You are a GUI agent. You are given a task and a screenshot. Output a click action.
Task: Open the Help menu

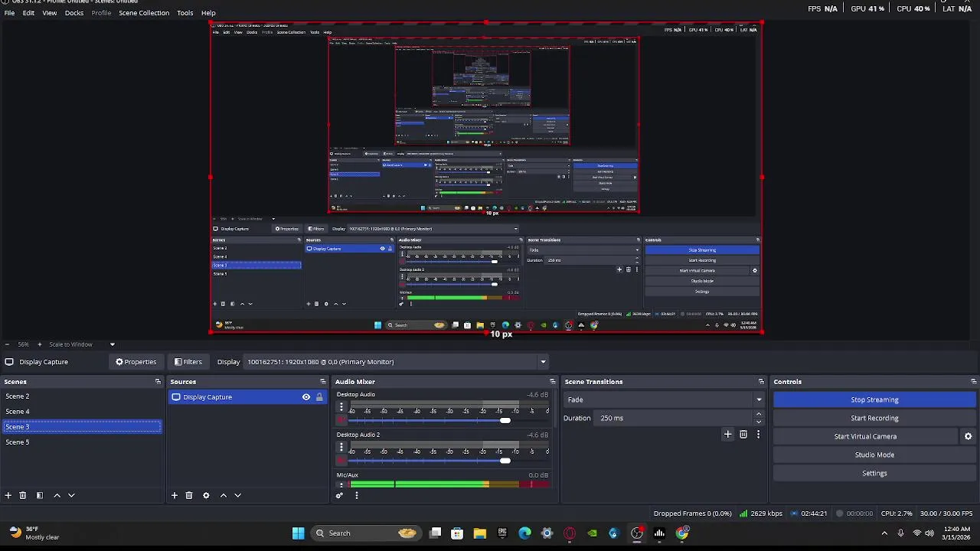point(208,13)
